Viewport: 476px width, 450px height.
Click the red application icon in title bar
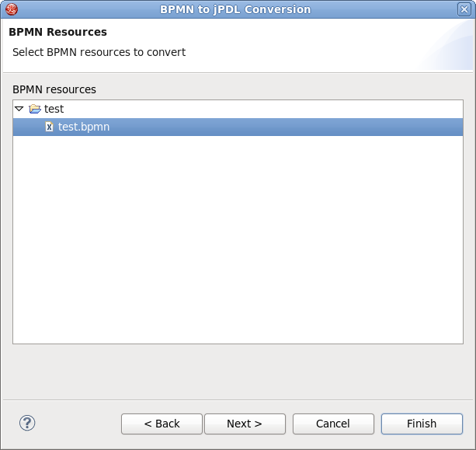(x=12, y=9)
